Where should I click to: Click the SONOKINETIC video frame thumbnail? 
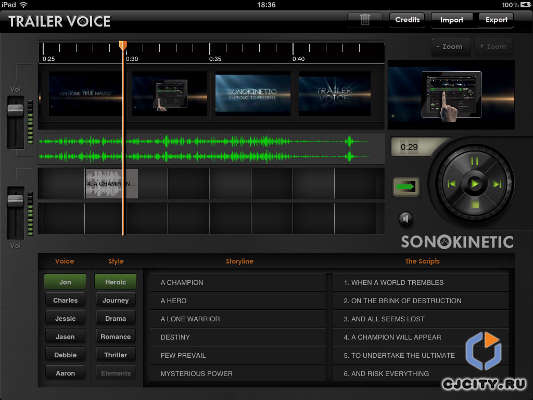pos(253,94)
